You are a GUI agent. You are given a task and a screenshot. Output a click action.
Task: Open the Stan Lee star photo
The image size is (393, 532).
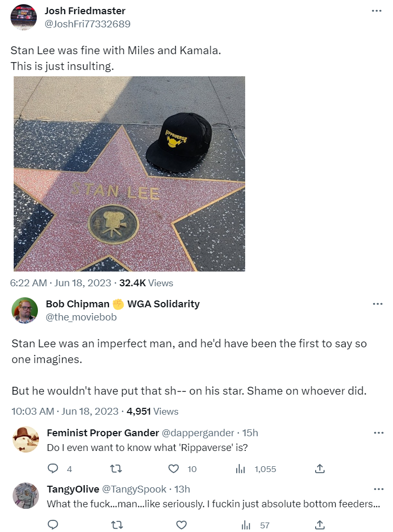[129, 174]
